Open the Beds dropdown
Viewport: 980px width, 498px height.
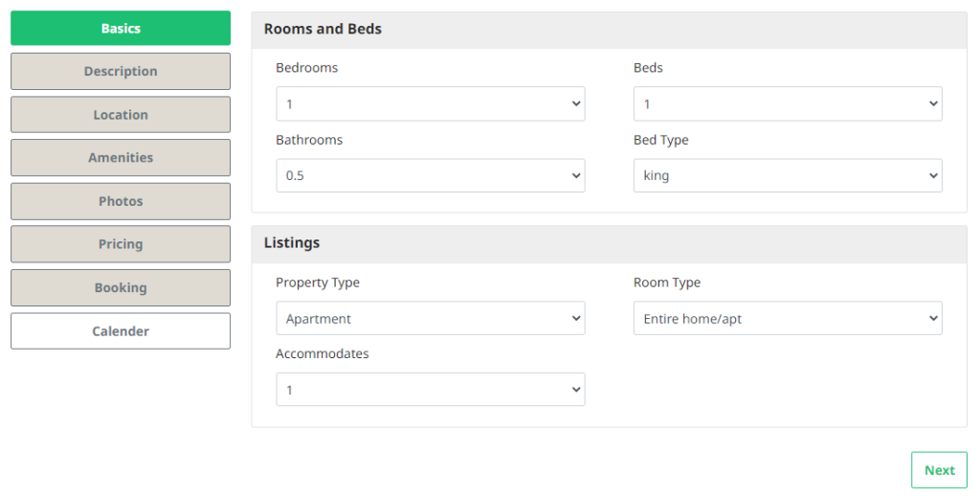[x=787, y=103]
